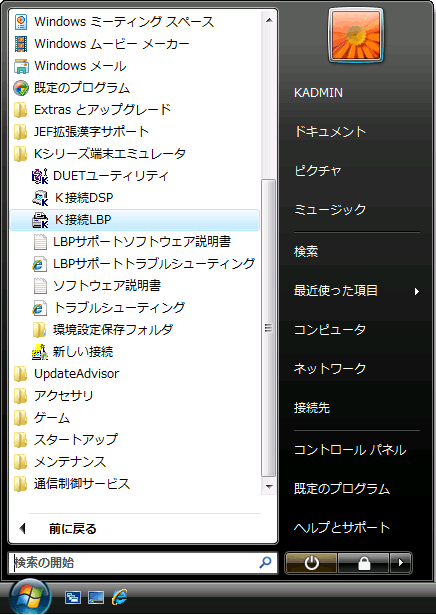Screen dimensions: 436x615
Task: Click the 検索の開始 search field
Action: (x=143, y=563)
